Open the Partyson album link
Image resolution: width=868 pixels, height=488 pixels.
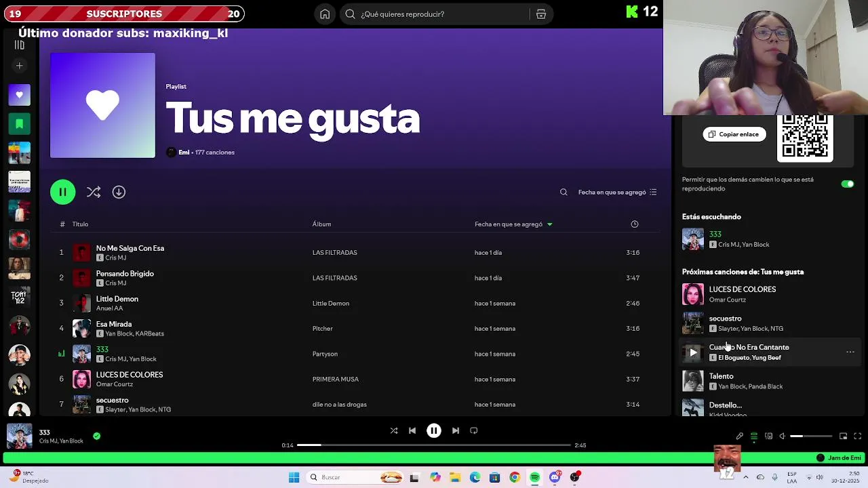click(x=325, y=354)
